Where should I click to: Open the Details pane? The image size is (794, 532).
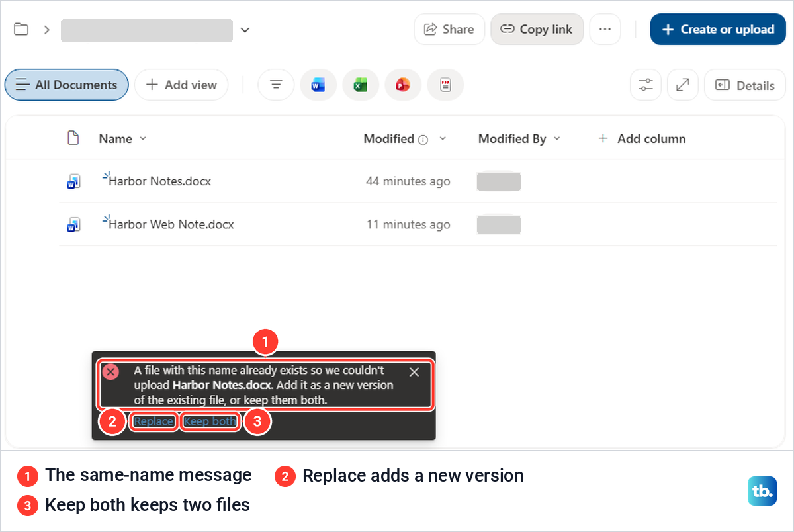coord(744,85)
